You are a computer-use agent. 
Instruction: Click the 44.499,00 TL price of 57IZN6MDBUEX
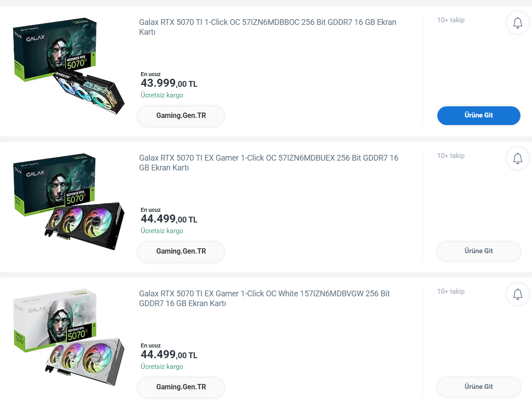point(169,219)
